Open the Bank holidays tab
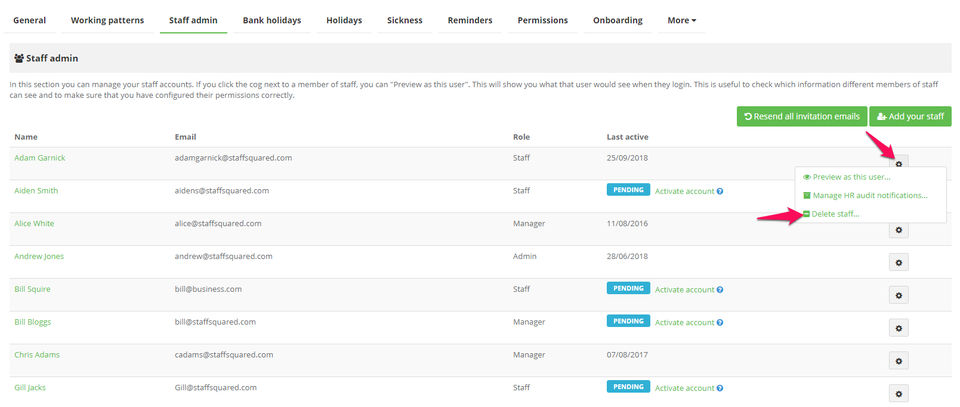This screenshot has height=407, width=960. (x=274, y=20)
